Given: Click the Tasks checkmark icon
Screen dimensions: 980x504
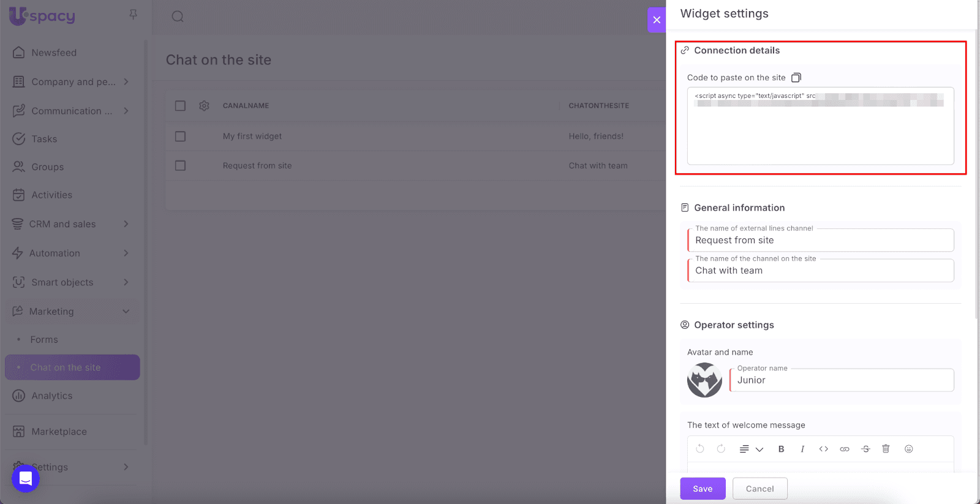Looking at the screenshot, I should [x=19, y=139].
